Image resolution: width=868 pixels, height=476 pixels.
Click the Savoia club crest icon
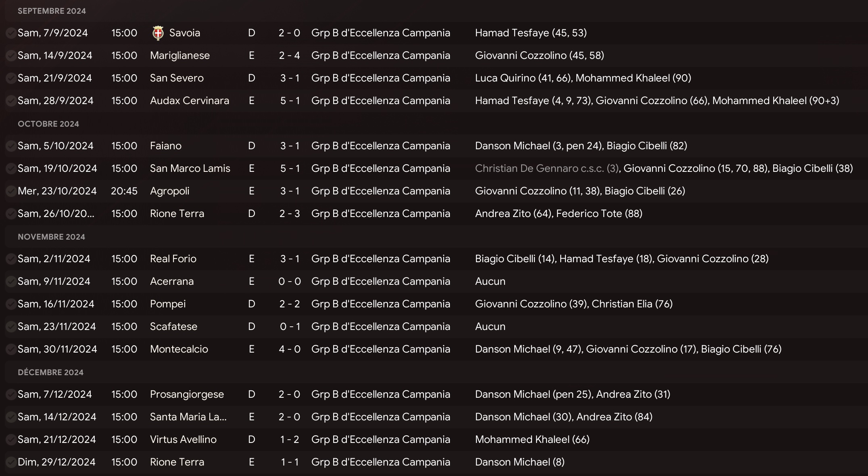pyautogui.click(x=158, y=33)
